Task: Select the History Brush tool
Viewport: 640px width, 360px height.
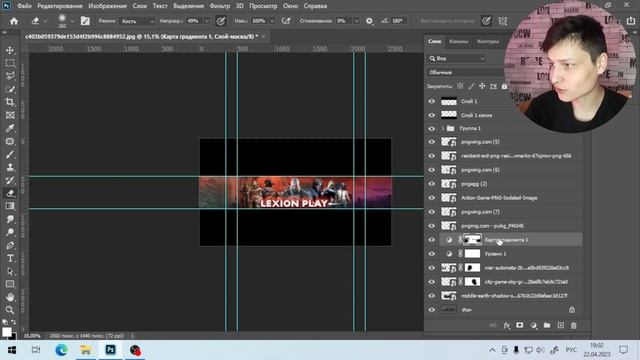Action: pyautogui.click(x=10, y=180)
